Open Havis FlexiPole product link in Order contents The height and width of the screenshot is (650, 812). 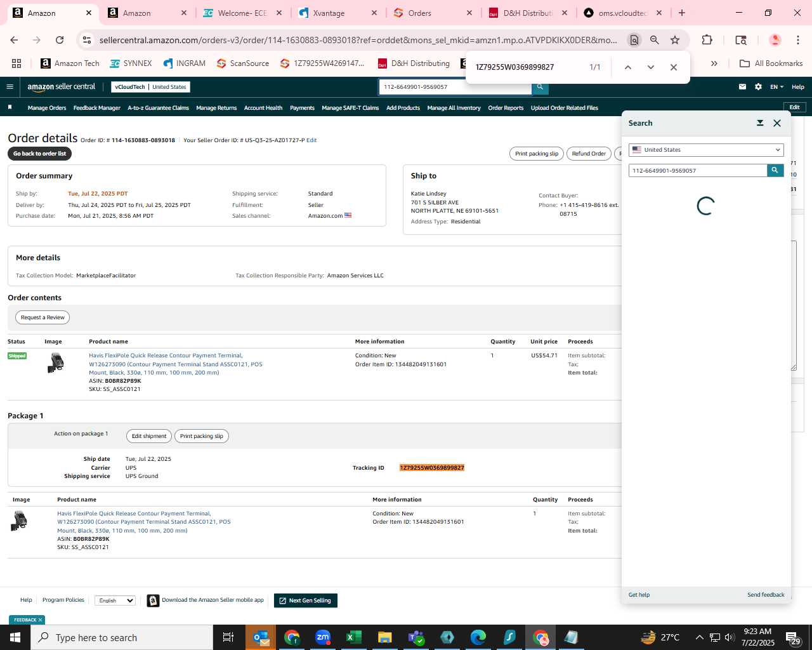[x=175, y=364]
